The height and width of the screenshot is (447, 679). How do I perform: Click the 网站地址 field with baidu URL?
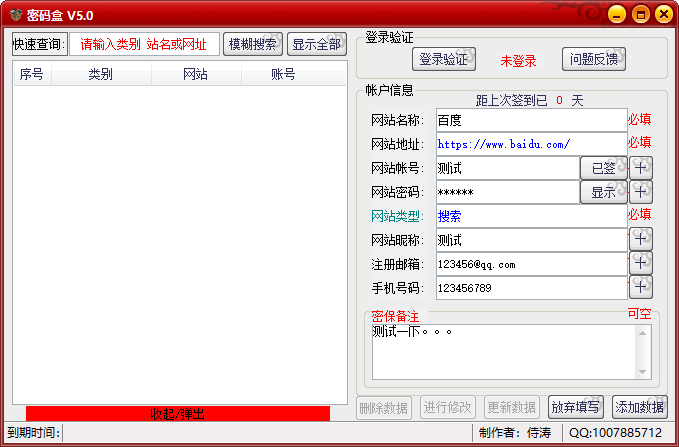(x=532, y=144)
